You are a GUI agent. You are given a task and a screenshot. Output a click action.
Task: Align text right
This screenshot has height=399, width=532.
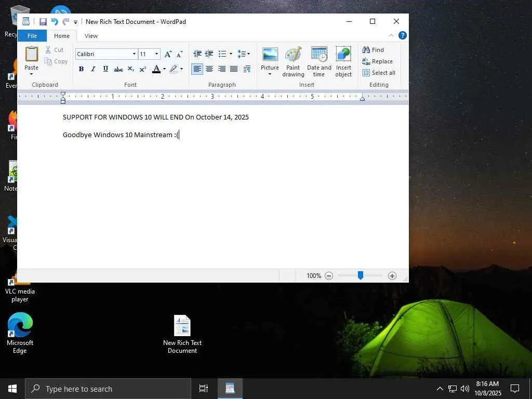pyautogui.click(x=221, y=69)
